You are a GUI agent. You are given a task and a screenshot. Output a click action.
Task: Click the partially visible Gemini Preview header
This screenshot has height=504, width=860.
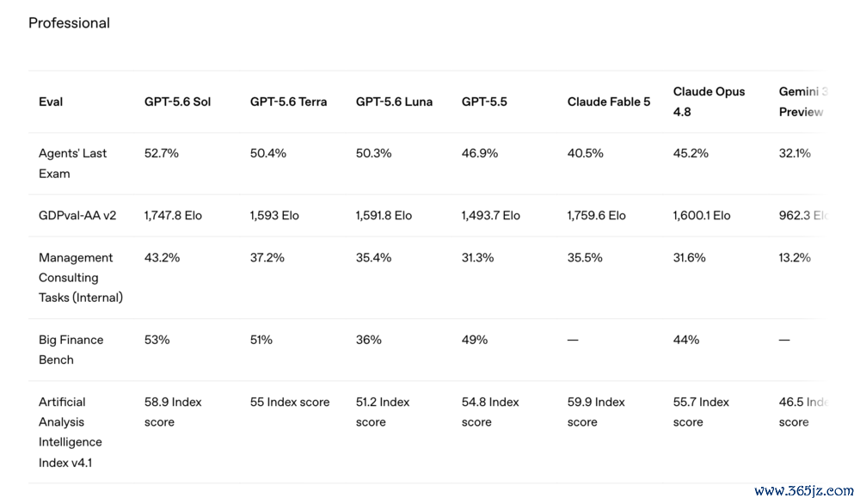(803, 102)
